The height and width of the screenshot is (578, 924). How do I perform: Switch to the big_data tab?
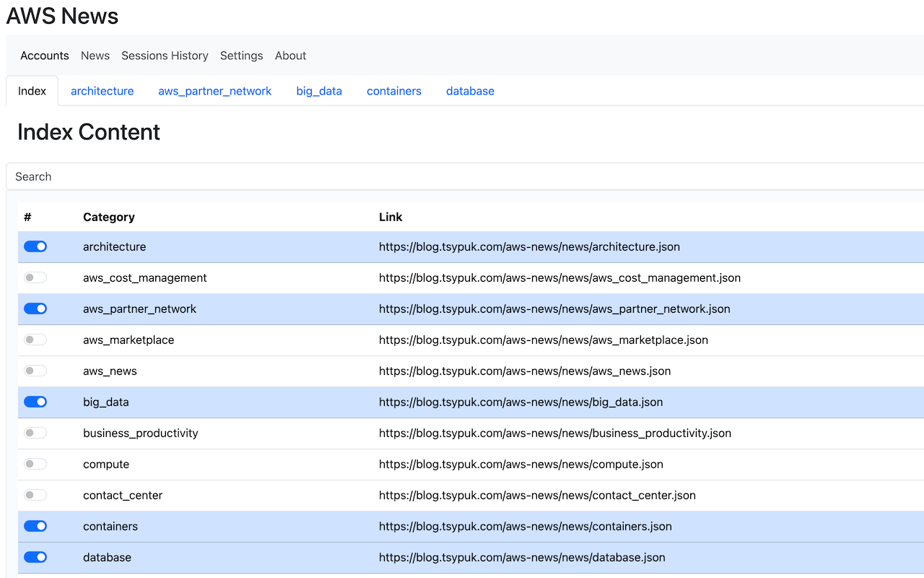coord(319,90)
